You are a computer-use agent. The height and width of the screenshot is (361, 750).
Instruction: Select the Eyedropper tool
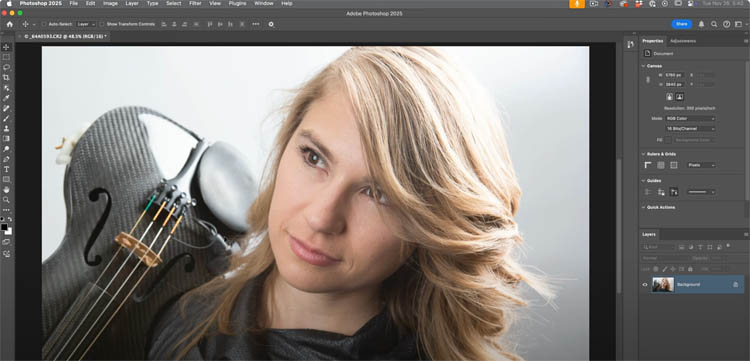click(x=6, y=98)
